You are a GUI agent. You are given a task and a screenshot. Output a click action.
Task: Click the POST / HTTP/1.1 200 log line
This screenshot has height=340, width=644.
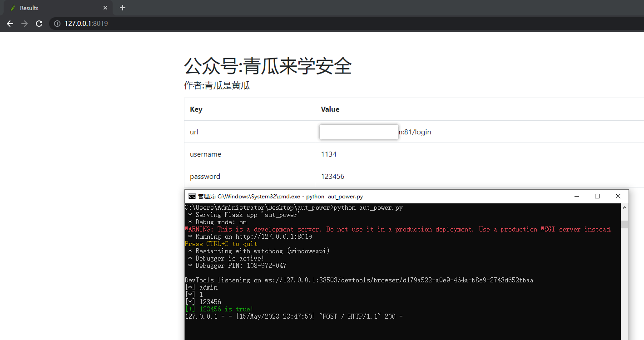294,316
